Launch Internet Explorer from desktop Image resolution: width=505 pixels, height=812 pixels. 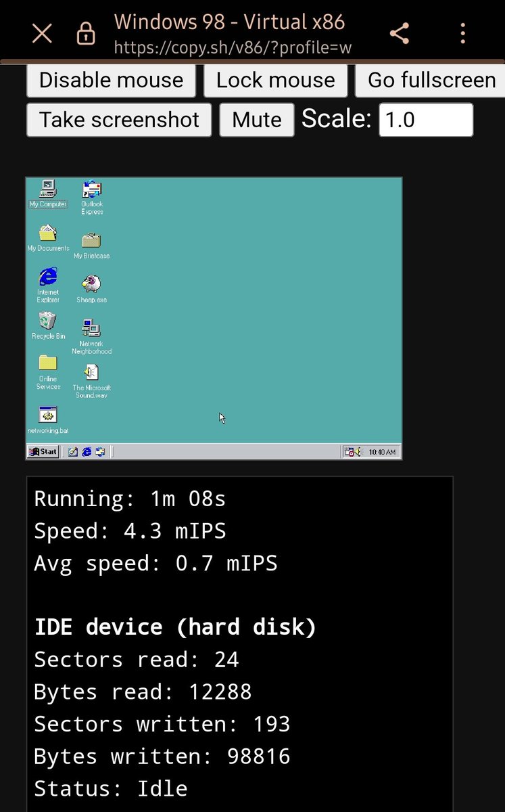coord(48,285)
